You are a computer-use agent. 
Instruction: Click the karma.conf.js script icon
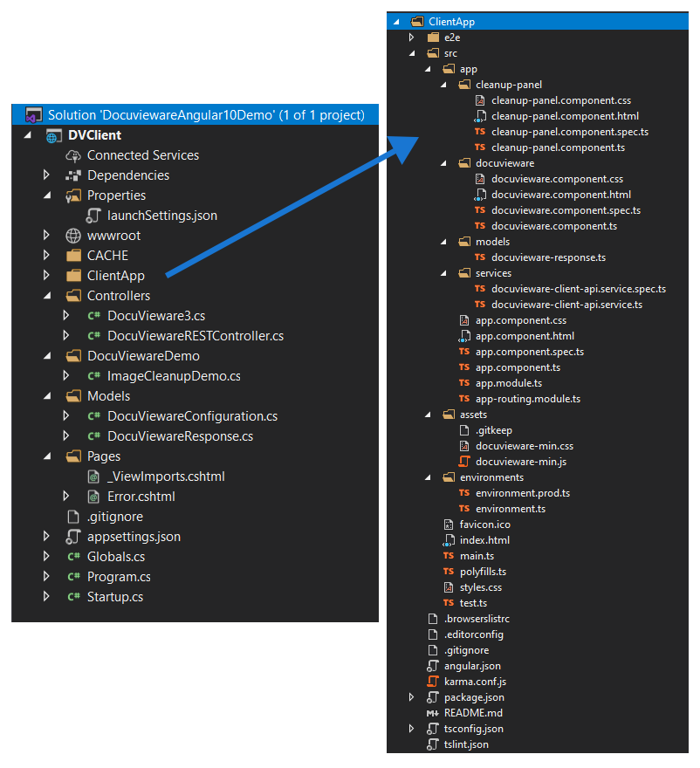(433, 682)
